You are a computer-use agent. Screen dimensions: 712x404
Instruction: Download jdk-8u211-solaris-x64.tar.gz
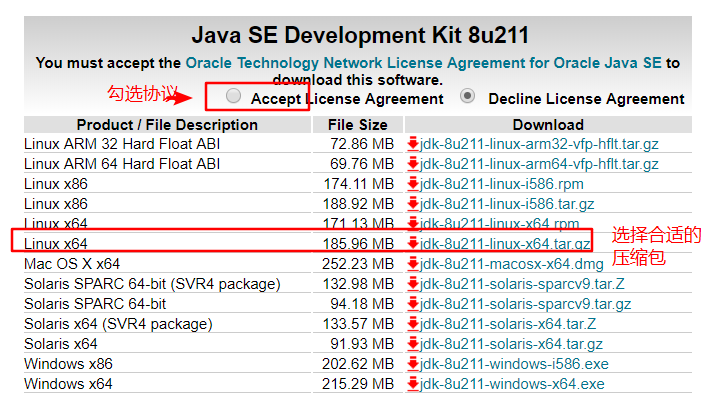pyautogui.click(x=511, y=344)
